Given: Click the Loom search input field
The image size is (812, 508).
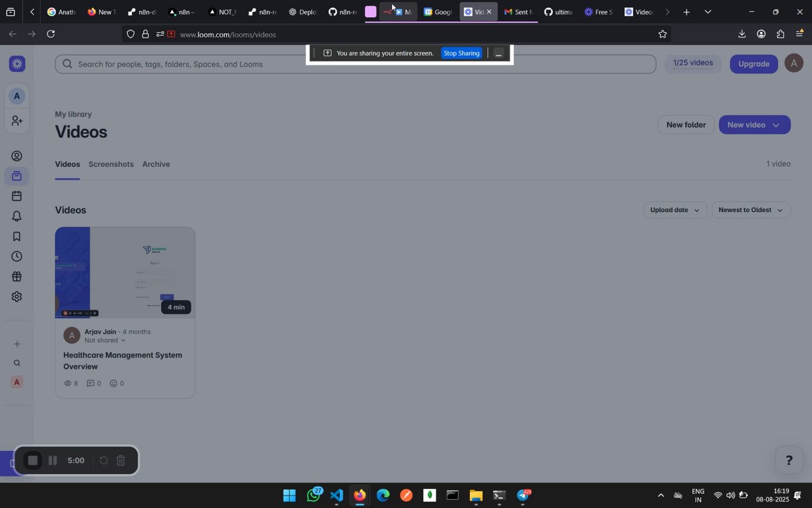Looking at the screenshot, I should click(x=355, y=64).
